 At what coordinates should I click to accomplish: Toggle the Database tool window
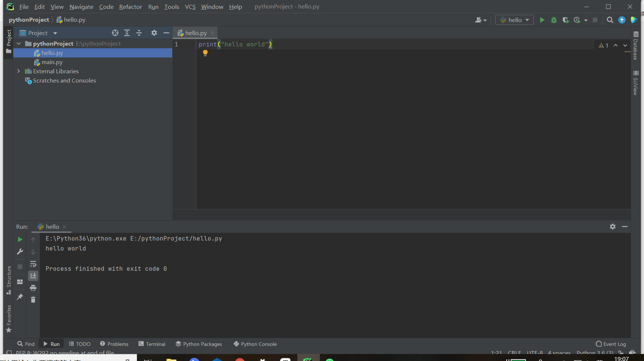(x=636, y=46)
